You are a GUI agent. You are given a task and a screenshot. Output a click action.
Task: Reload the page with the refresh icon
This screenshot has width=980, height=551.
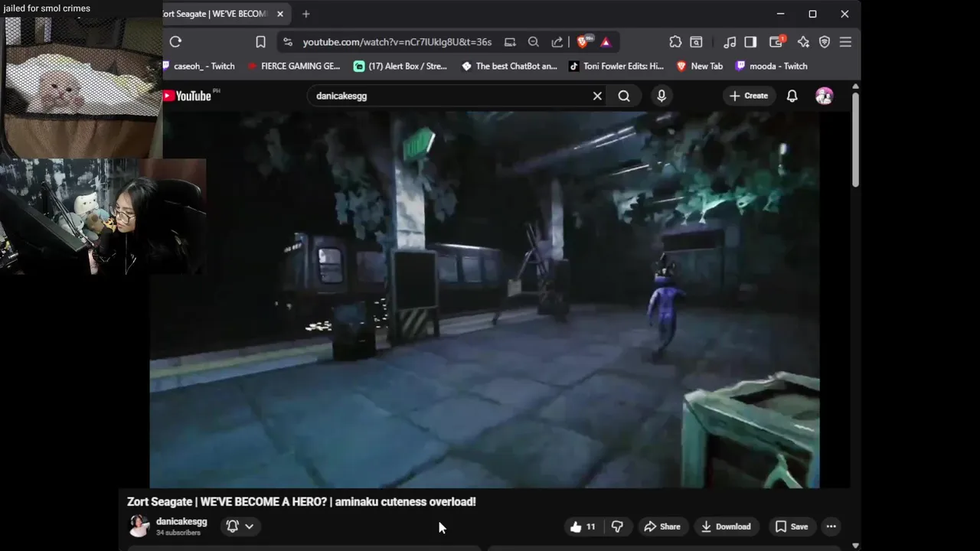[x=175, y=42]
